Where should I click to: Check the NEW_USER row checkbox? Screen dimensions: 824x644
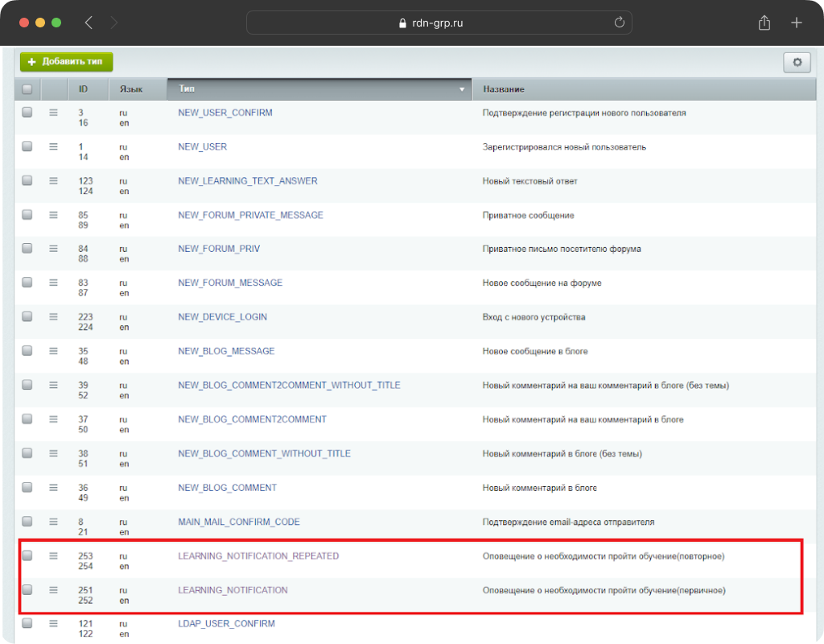coord(27,147)
